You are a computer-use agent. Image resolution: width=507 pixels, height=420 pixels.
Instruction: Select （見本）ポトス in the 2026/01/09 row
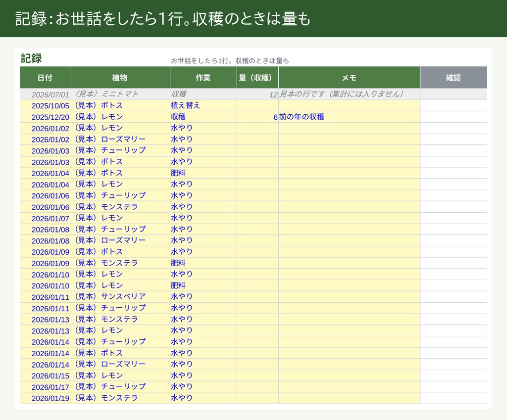(x=120, y=252)
